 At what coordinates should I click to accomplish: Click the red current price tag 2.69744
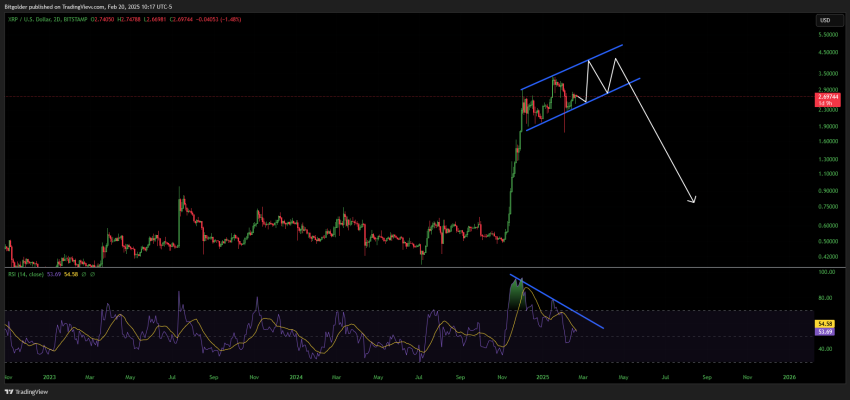coord(826,95)
